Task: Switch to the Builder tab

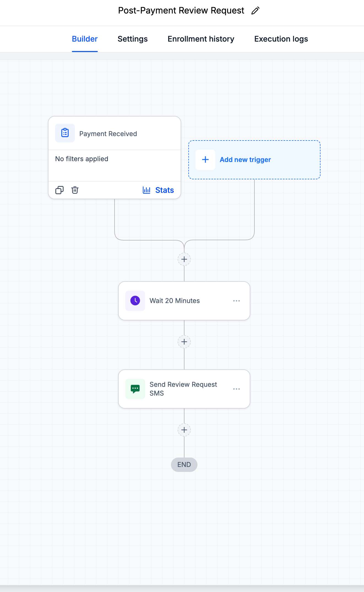Action: (x=85, y=39)
